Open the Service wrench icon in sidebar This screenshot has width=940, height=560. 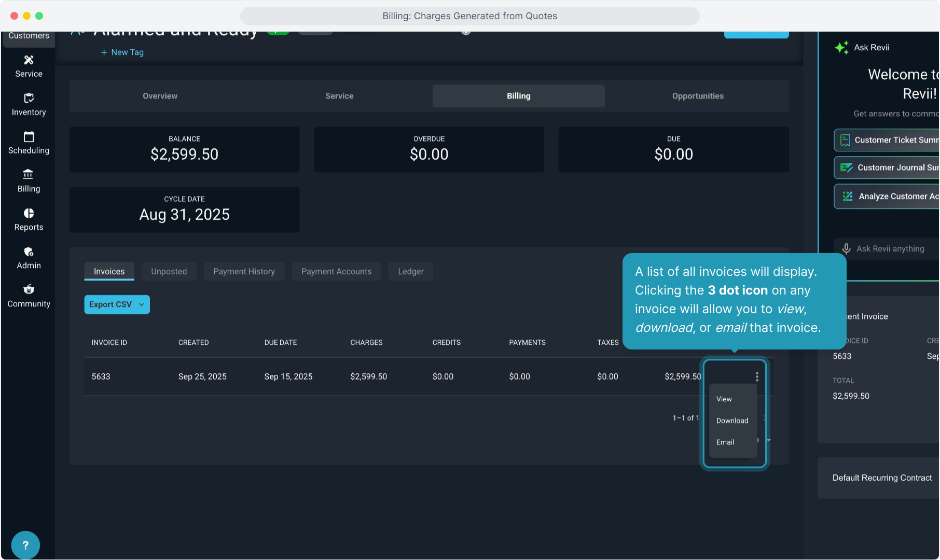click(x=29, y=60)
